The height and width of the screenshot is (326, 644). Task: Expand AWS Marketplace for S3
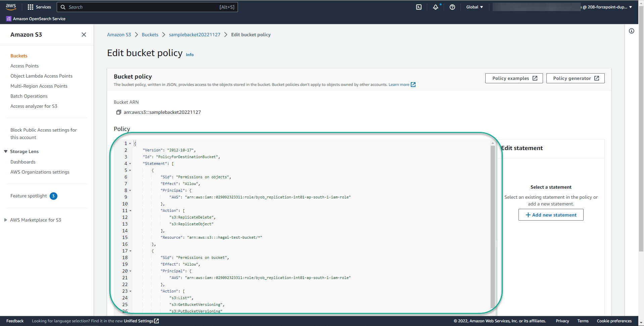(5, 220)
